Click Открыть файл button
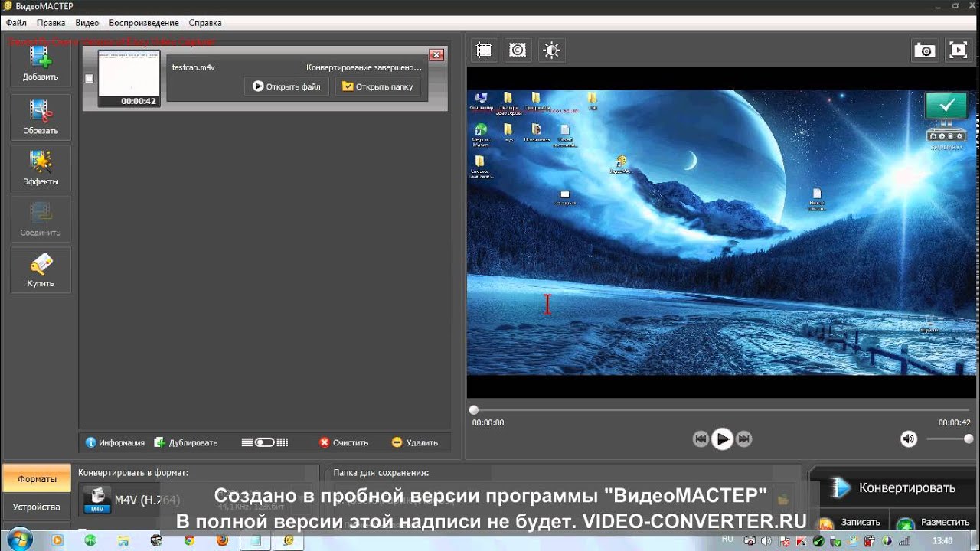The image size is (980, 551). point(287,86)
